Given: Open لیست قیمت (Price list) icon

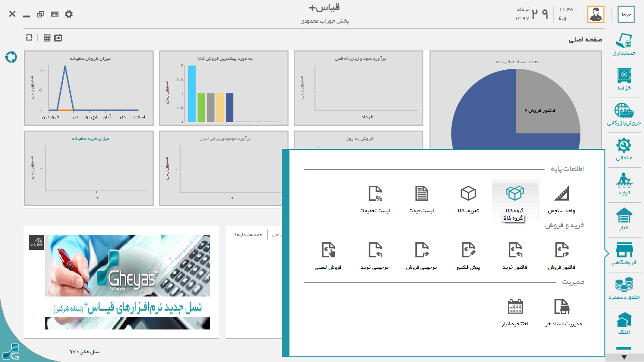Looking at the screenshot, I should click(421, 199).
